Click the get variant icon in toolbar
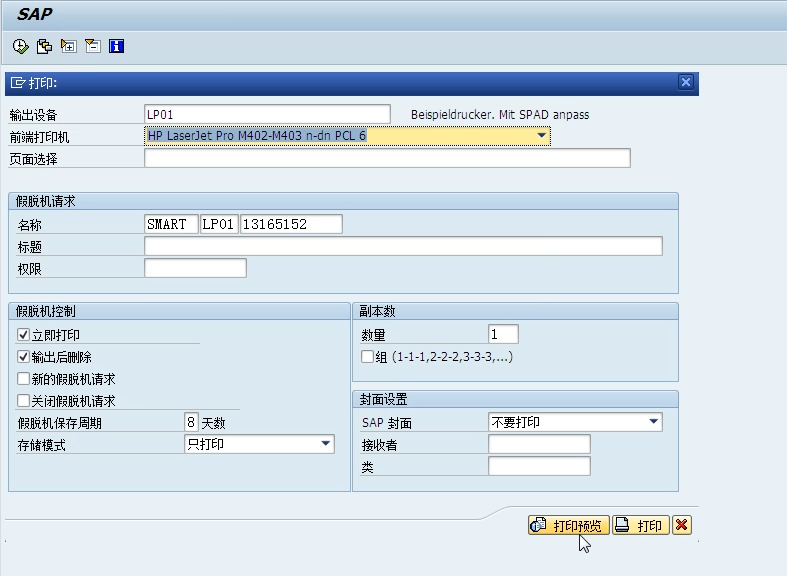Image resolution: width=787 pixels, height=576 pixels. [x=44, y=46]
